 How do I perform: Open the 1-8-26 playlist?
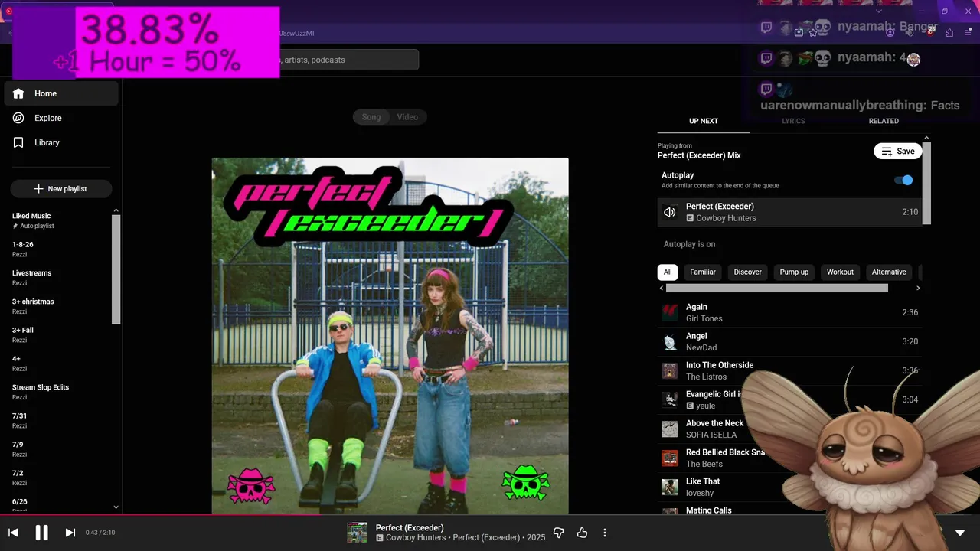tap(60, 249)
